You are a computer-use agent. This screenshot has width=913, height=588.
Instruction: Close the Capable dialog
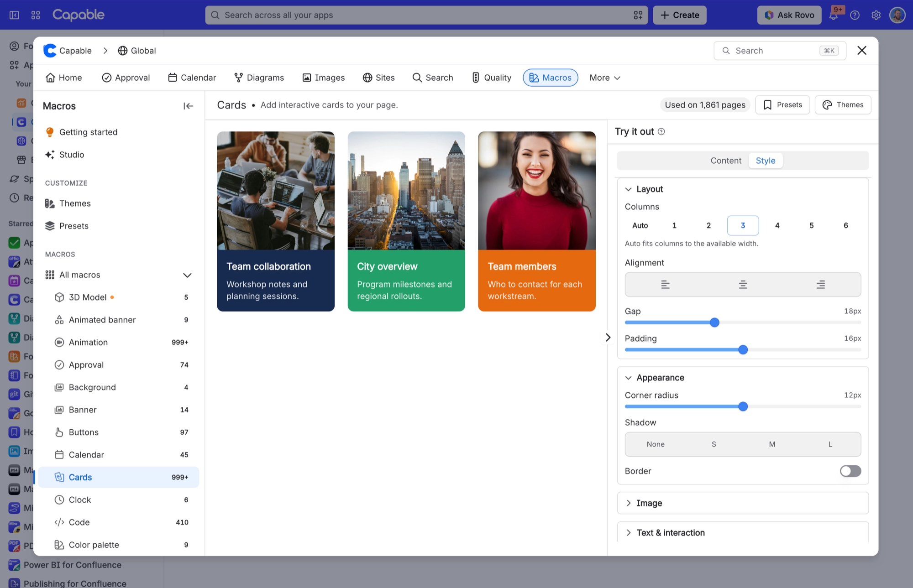[x=862, y=51]
